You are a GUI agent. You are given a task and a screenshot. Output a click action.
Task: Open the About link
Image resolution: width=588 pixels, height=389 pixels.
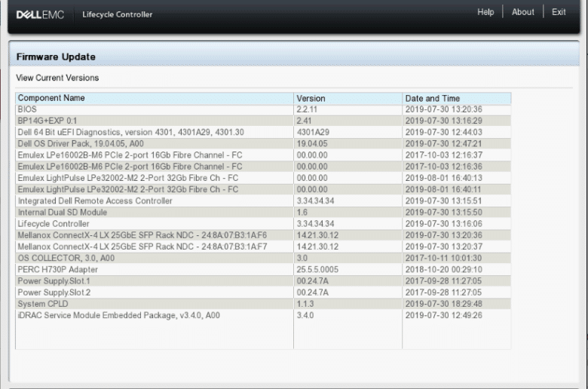(x=522, y=12)
